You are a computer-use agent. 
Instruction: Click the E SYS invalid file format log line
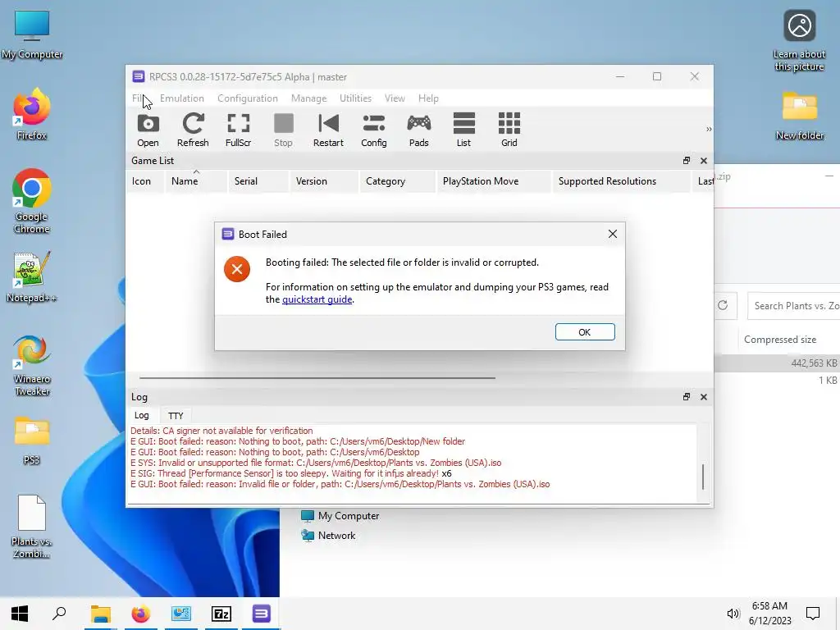click(316, 463)
